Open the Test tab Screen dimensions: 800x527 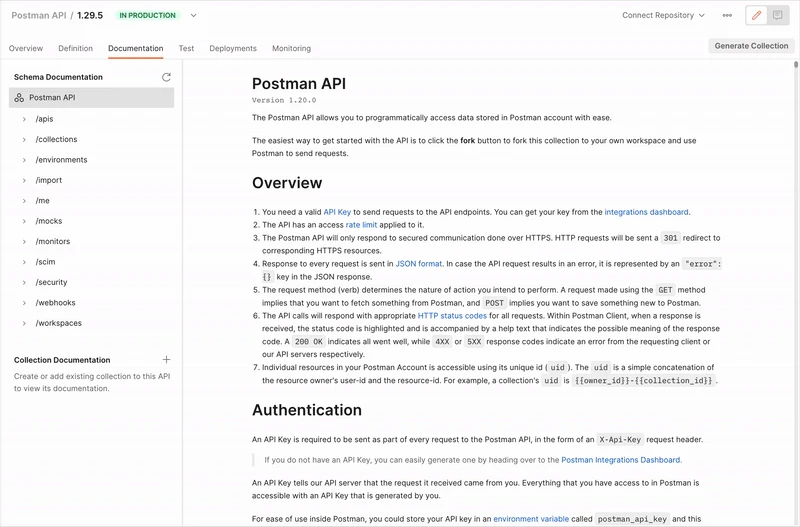[186, 48]
